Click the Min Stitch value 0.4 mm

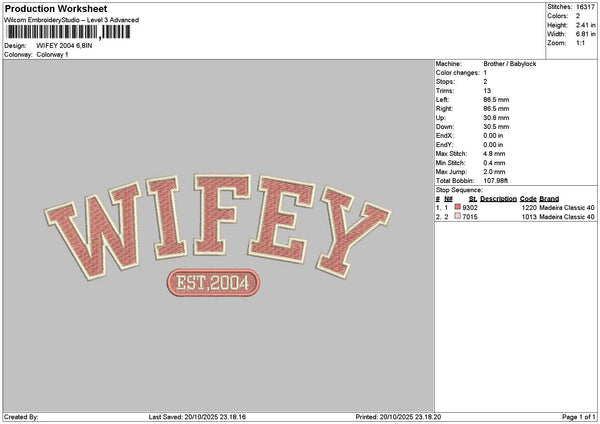[494, 163]
